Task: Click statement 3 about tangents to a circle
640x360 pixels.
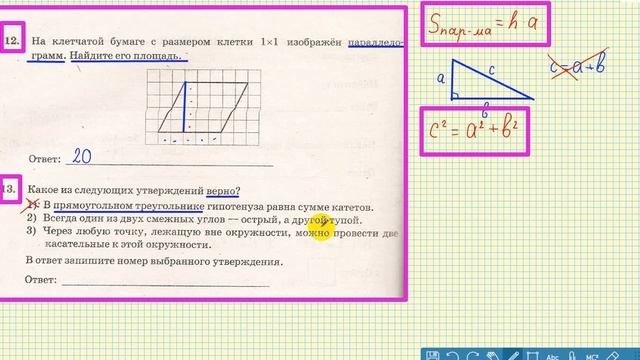Action: point(212,238)
